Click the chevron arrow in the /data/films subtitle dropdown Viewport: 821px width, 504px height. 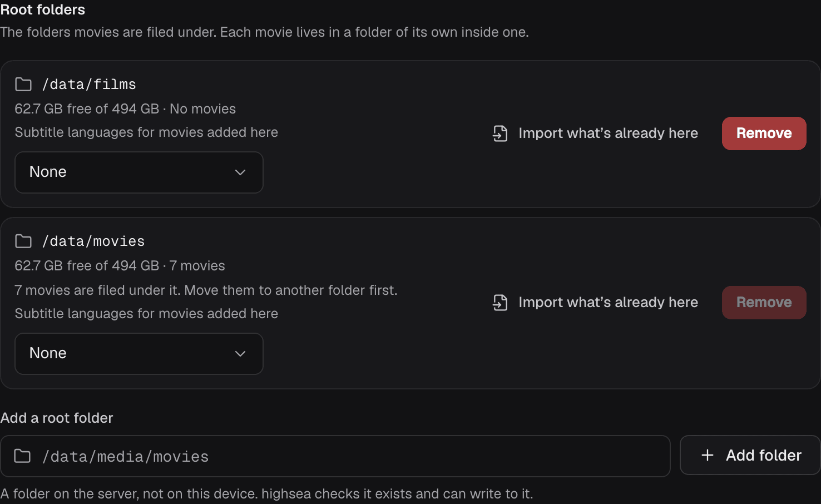(x=240, y=172)
